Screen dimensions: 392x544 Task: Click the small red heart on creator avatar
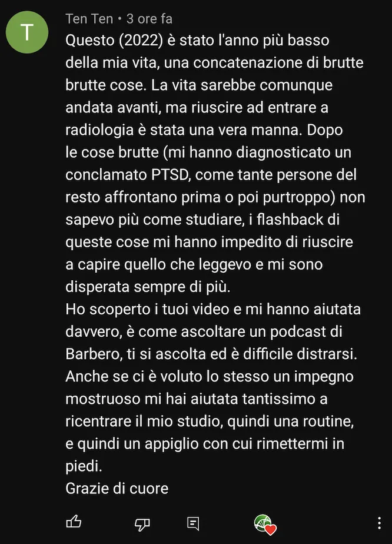click(271, 529)
